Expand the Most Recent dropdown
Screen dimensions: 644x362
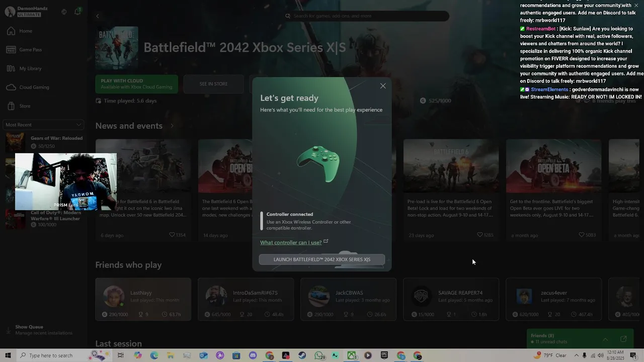[x=43, y=125]
